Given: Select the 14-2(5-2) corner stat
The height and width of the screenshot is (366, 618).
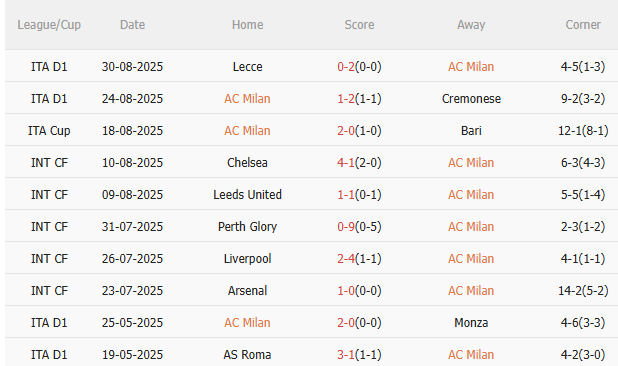Looking at the screenshot, I should click(x=583, y=290).
